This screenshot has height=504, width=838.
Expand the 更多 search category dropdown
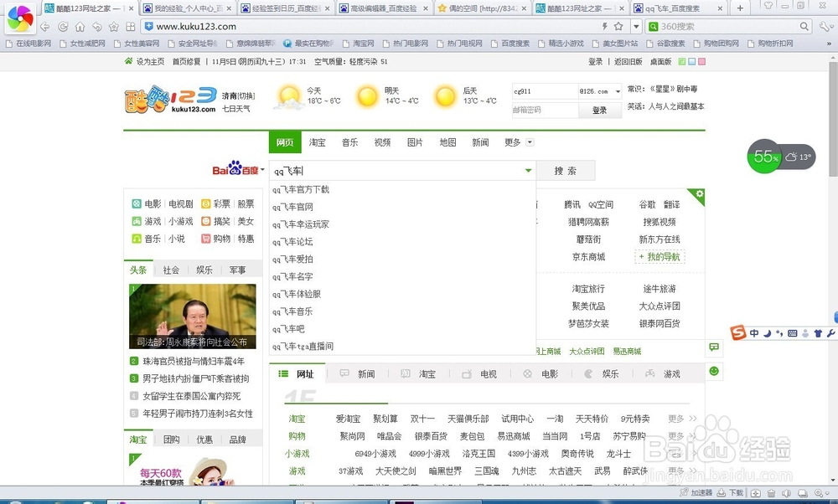(x=530, y=142)
